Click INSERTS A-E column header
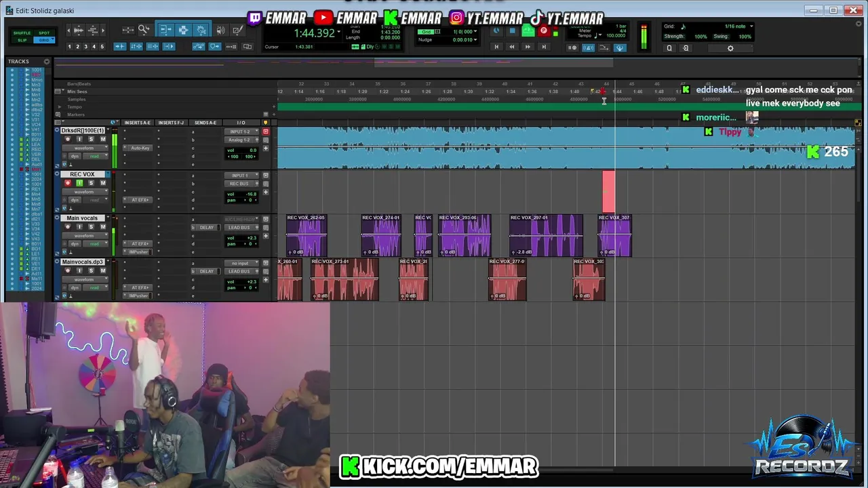Screen dimensions: 868x488 coord(138,123)
